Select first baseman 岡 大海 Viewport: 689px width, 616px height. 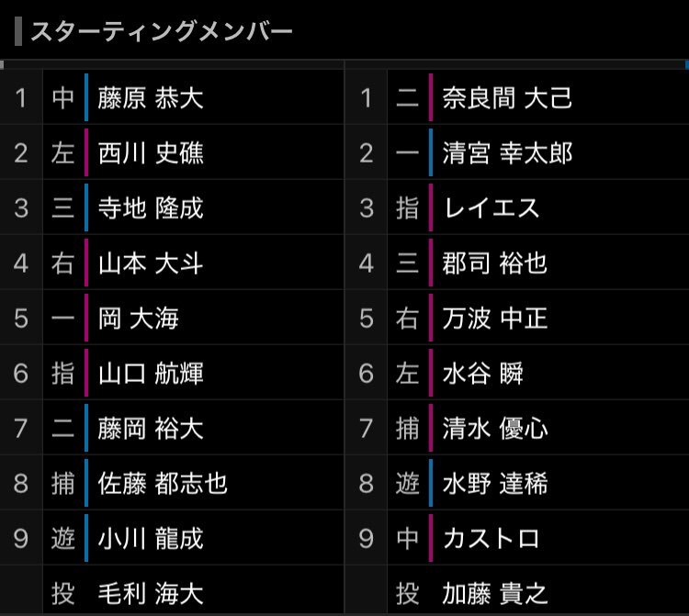tap(139, 319)
